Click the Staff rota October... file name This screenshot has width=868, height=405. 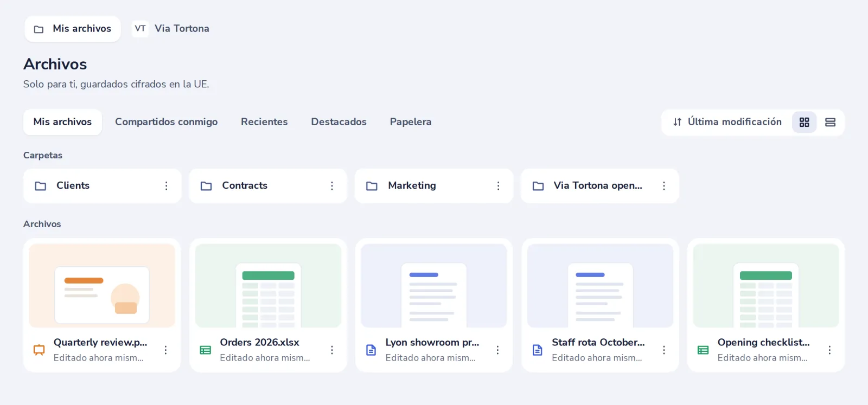tap(598, 343)
